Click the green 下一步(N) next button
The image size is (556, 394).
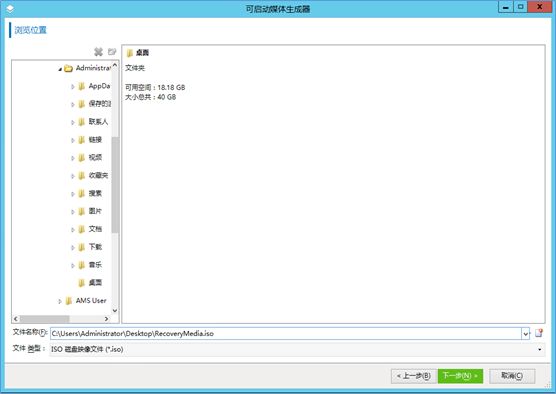tap(460, 376)
